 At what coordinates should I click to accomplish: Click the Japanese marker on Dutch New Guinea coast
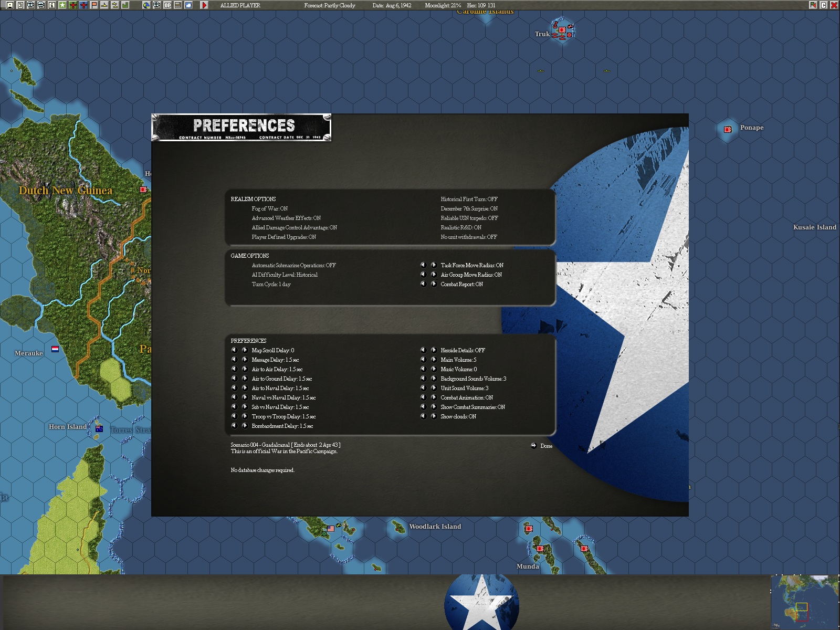point(143,190)
